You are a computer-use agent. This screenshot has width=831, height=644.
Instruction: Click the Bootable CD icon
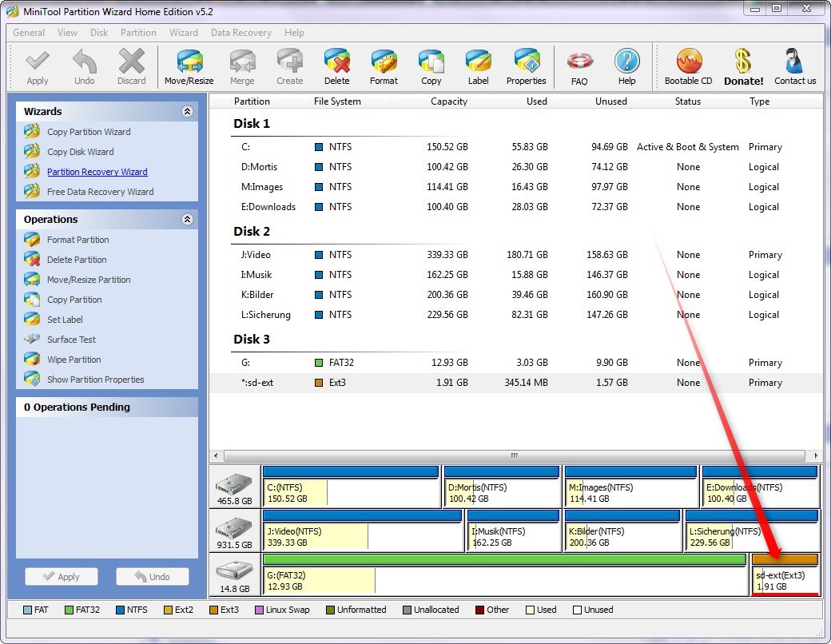(689, 67)
